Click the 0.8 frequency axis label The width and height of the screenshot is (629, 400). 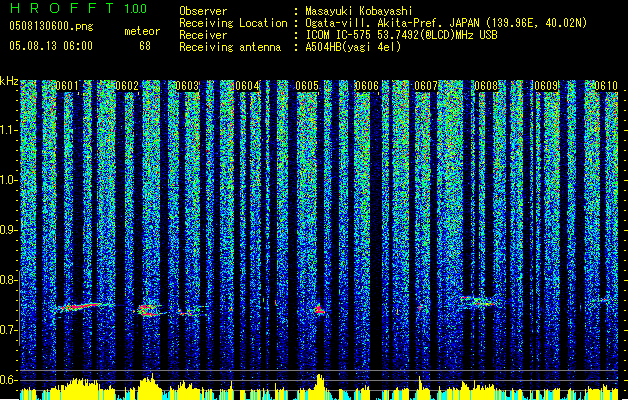coord(9,280)
